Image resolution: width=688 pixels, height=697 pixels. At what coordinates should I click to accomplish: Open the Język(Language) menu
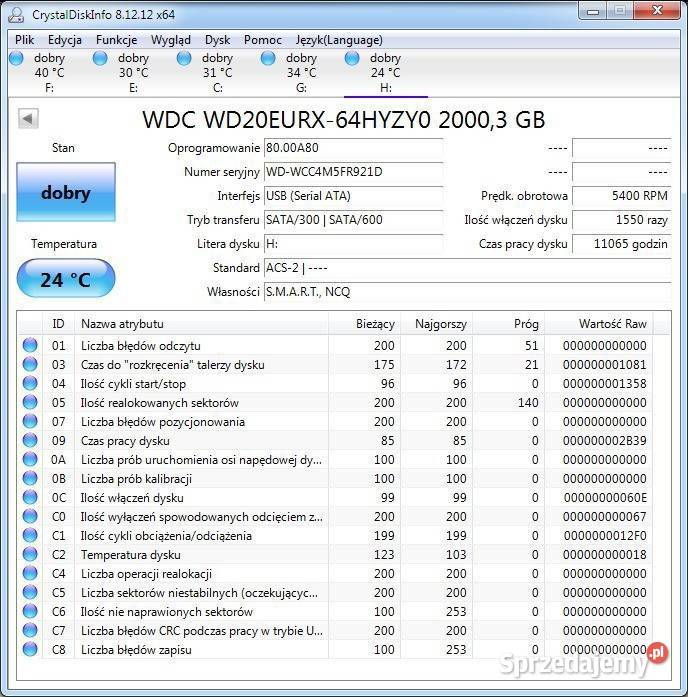click(339, 40)
